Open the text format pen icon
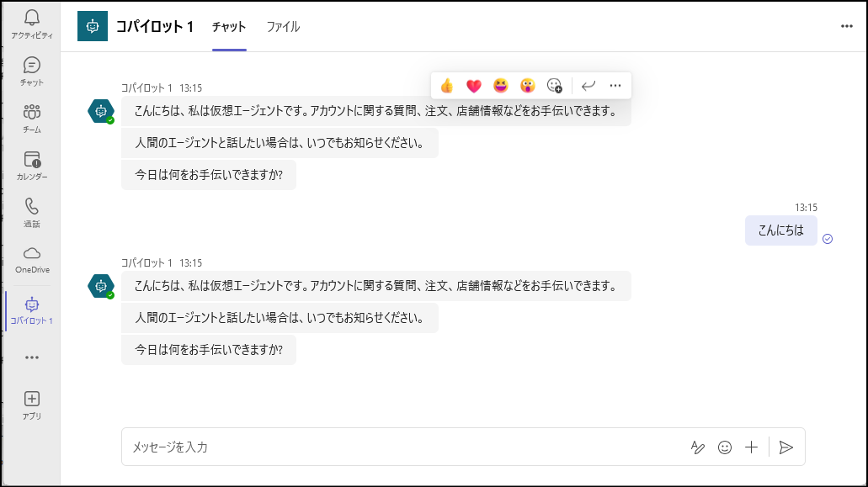Viewport: 868px width, 487px height. pos(697,447)
